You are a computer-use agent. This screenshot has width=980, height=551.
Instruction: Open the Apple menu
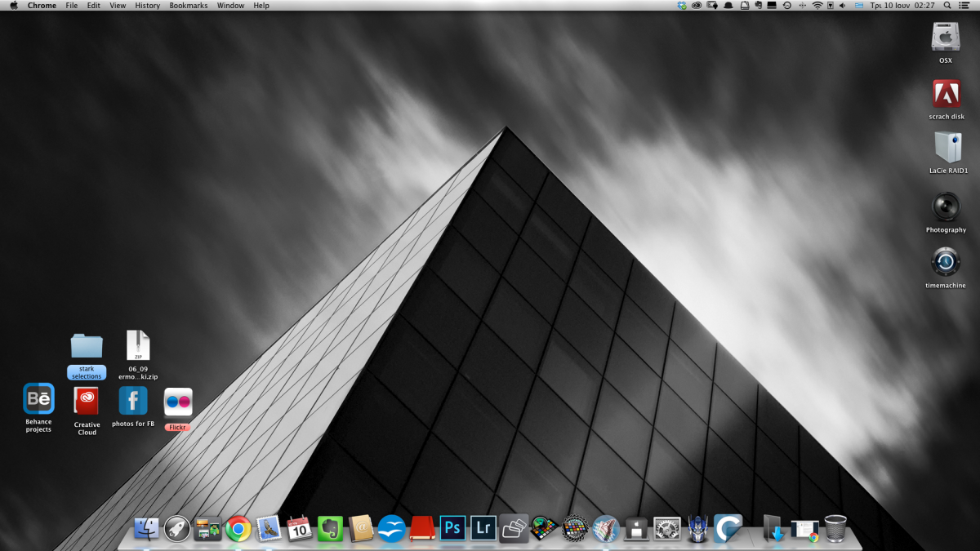[13, 6]
